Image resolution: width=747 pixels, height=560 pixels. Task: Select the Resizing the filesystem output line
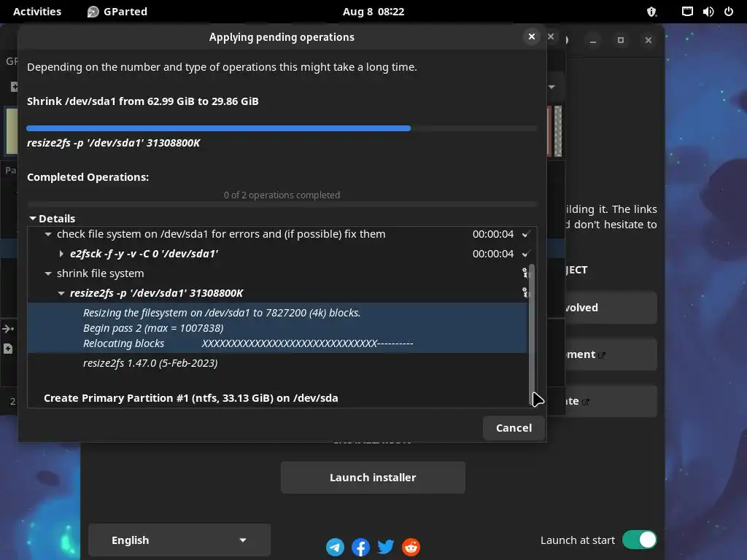[222, 313]
